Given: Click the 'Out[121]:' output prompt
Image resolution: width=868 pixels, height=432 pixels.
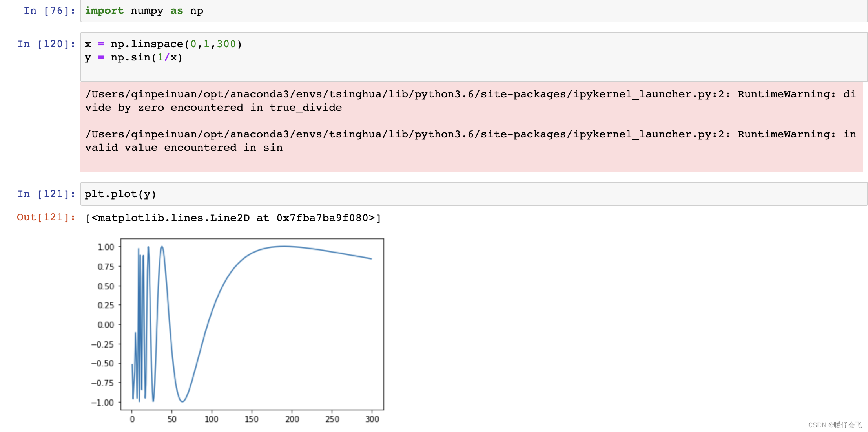Looking at the screenshot, I should coord(46,217).
